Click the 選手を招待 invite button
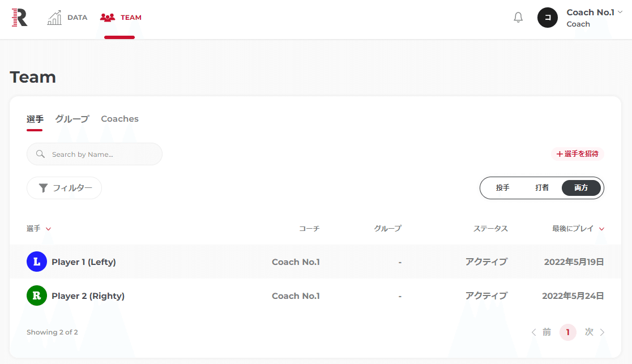 coord(578,153)
